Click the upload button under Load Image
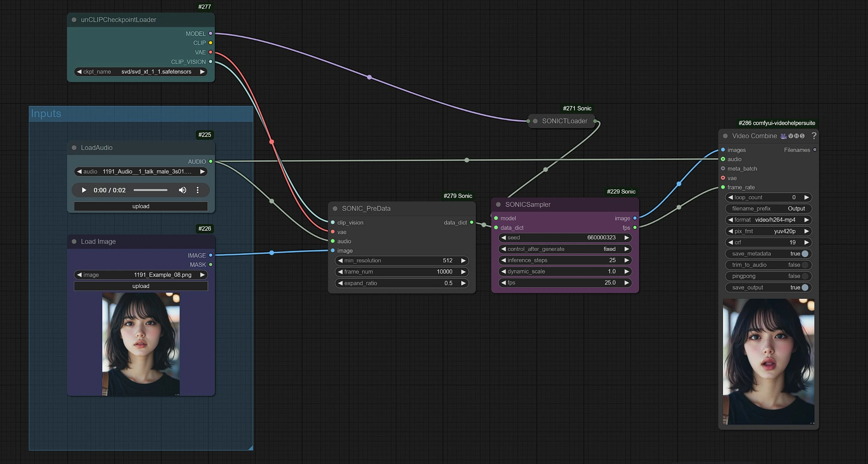Viewport: 868px width, 464px height. tap(140, 286)
